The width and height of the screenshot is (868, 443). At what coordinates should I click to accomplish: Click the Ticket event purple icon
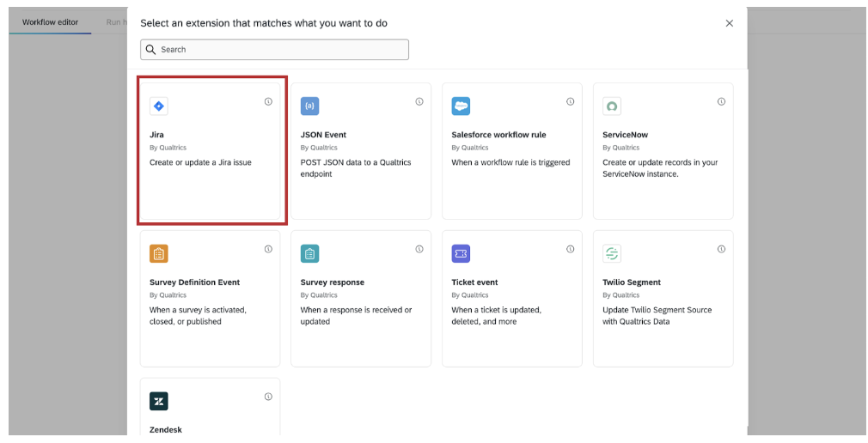point(461,253)
